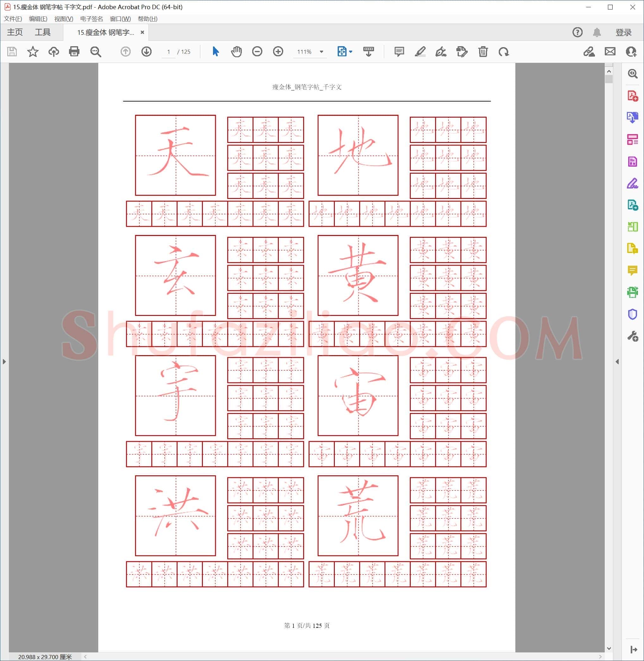Go to previous page arrow
Screen dimensions: 644x661
click(126, 52)
